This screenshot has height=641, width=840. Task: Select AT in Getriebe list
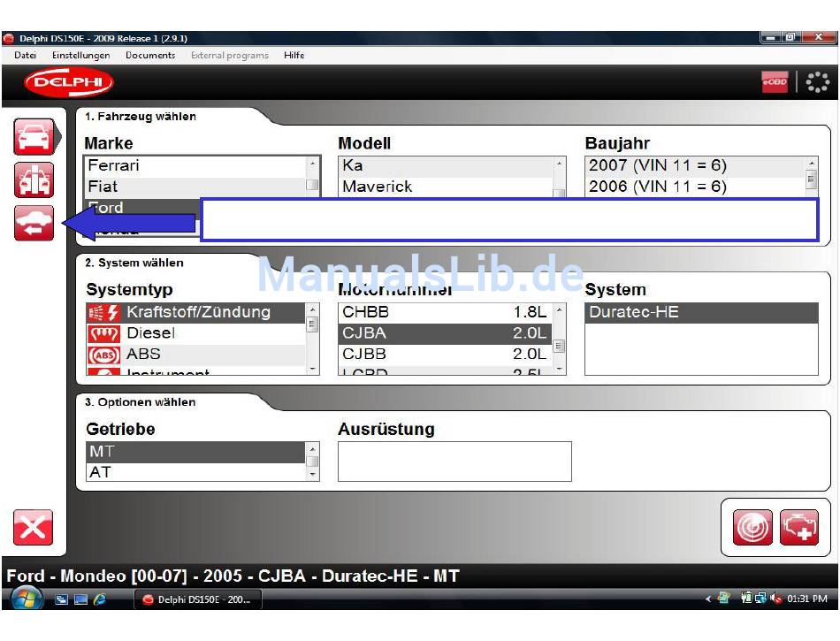click(x=195, y=472)
